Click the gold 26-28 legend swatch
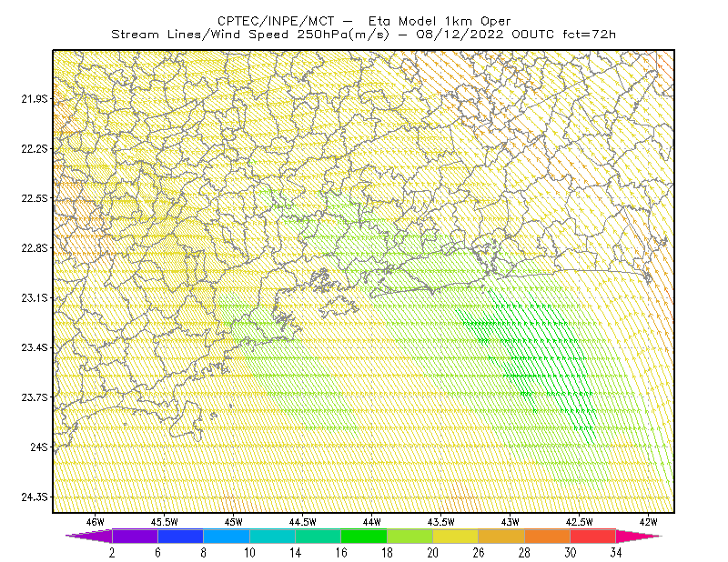The width and height of the screenshot is (728, 562). (501, 536)
